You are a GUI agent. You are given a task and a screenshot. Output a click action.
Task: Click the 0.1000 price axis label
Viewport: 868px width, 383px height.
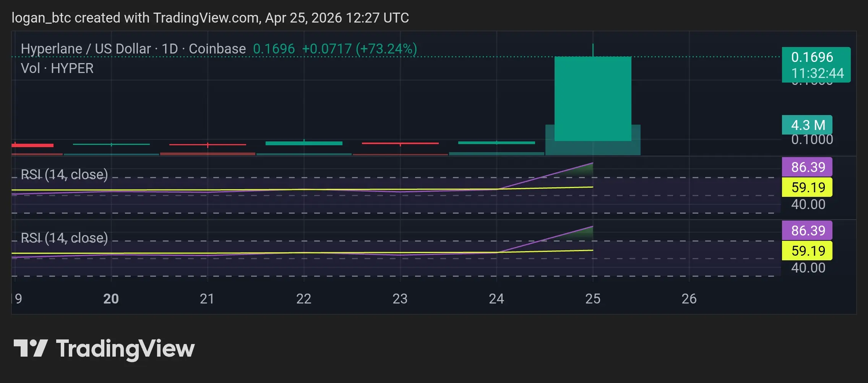pyautogui.click(x=812, y=140)
